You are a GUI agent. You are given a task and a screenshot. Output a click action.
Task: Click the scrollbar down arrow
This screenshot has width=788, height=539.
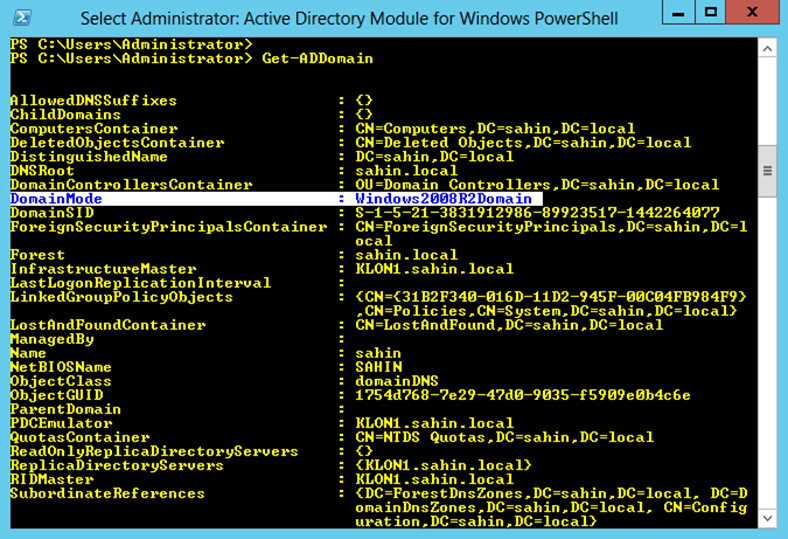coord(767,518)
